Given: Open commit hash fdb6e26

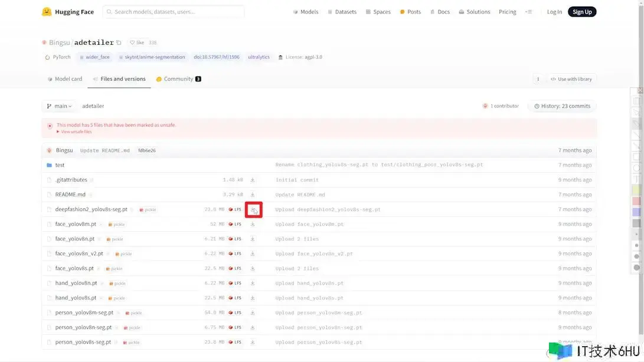Looking at the screenshot, I should pos(147,150).
